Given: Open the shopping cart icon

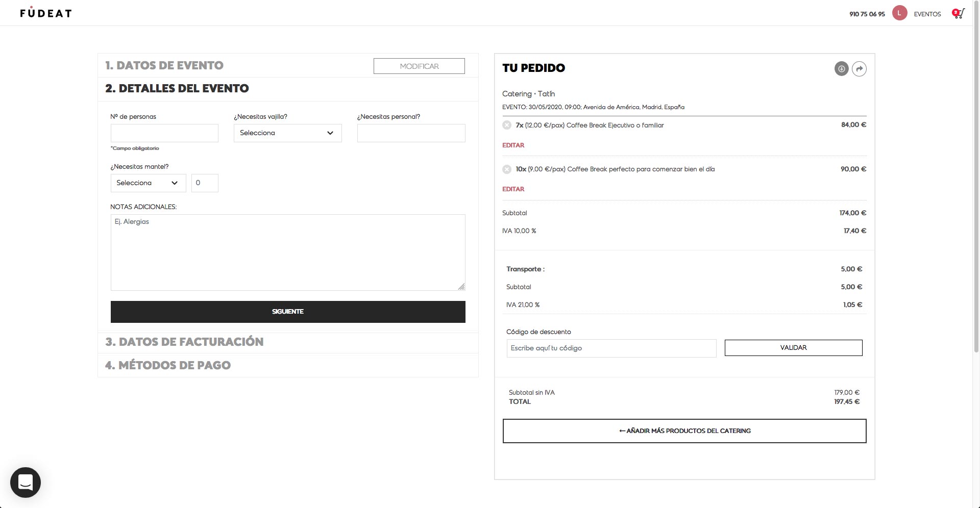Looking at the screenshot, I should (x=958, y=14).
